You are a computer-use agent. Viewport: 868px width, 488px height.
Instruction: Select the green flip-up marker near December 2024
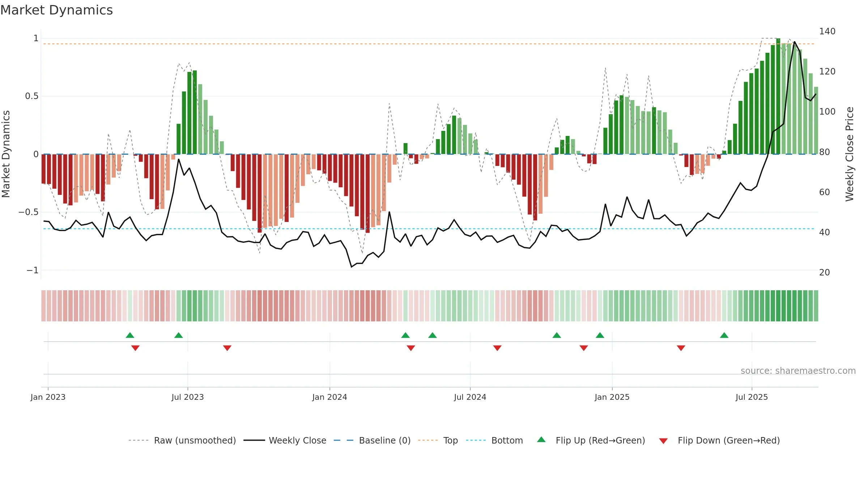[x=600, y=335]
